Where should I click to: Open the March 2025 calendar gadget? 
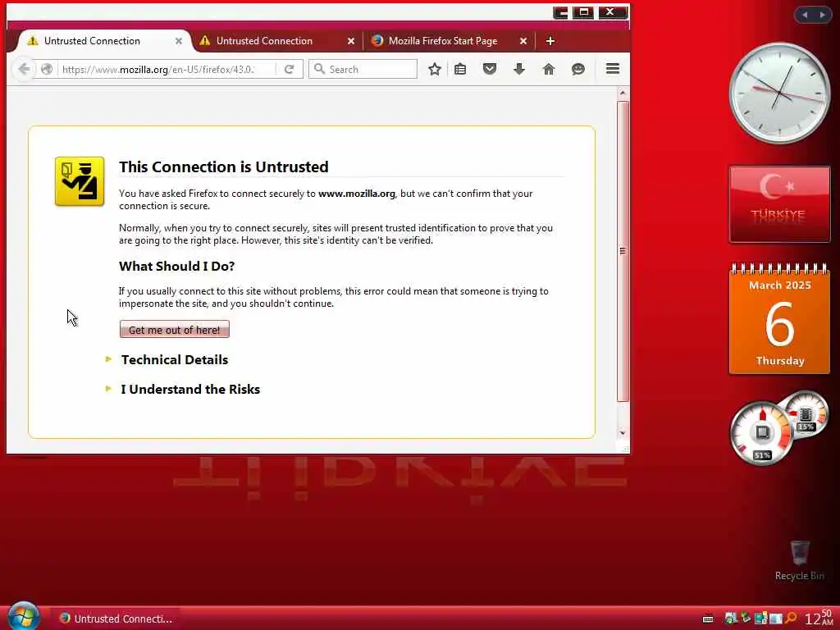pyautogui.click(x=779, y=318)
